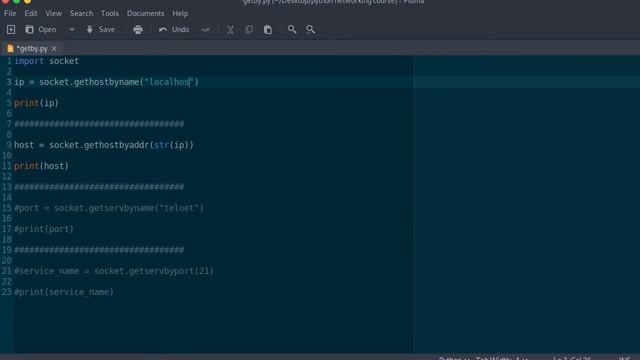
Task: Click the green window button in the title bar
Action: [17, 1]
